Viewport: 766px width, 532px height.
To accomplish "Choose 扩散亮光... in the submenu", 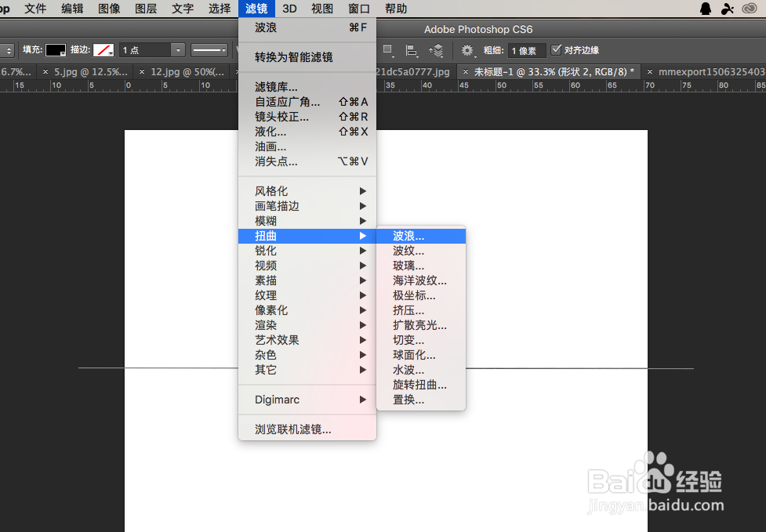I will point(421,325).
